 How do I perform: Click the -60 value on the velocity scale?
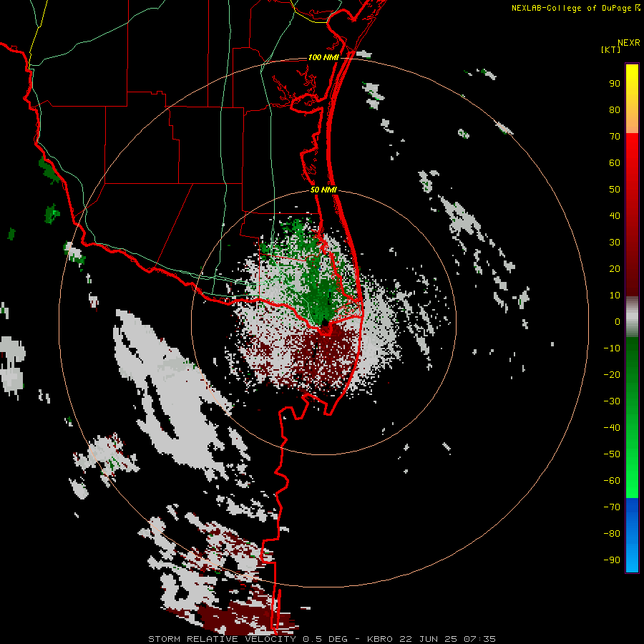(612, 481)
